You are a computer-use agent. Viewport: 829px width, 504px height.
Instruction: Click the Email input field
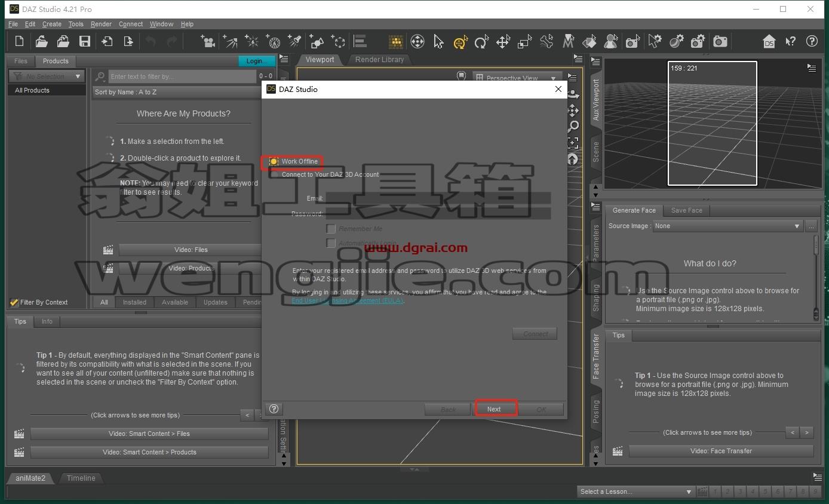pos(438,198)
